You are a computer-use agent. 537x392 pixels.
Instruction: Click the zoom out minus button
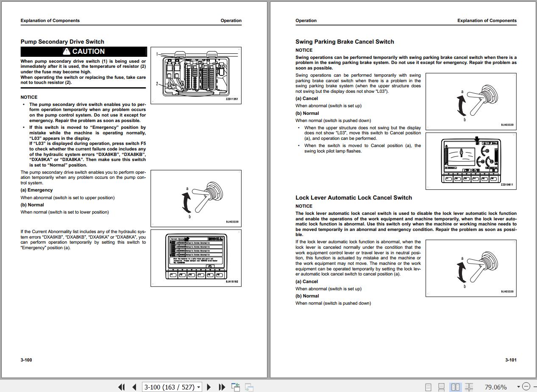tap(526, 386)
